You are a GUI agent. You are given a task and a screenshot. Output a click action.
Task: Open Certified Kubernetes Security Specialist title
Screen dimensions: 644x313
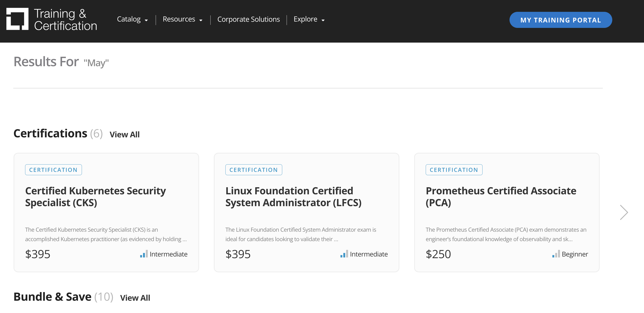pos(95,197)
